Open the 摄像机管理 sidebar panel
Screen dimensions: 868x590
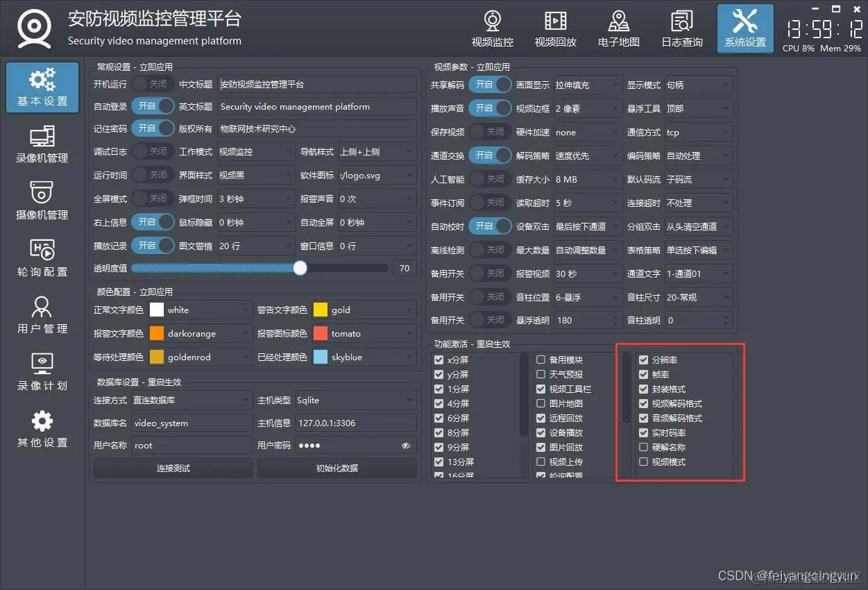(42, 201)
